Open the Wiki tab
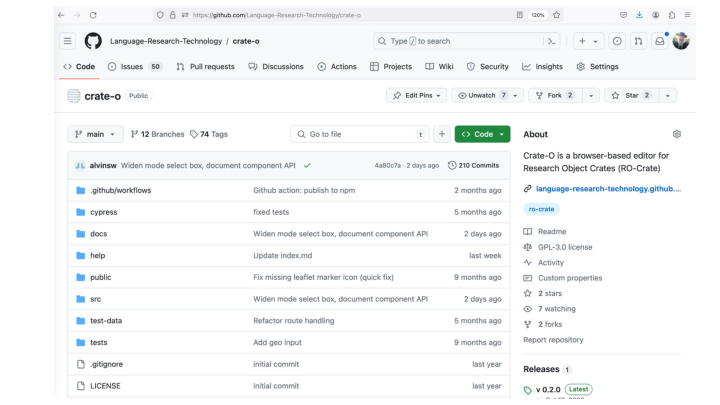This screenshot has height=405, width=720. click(439, 67)
